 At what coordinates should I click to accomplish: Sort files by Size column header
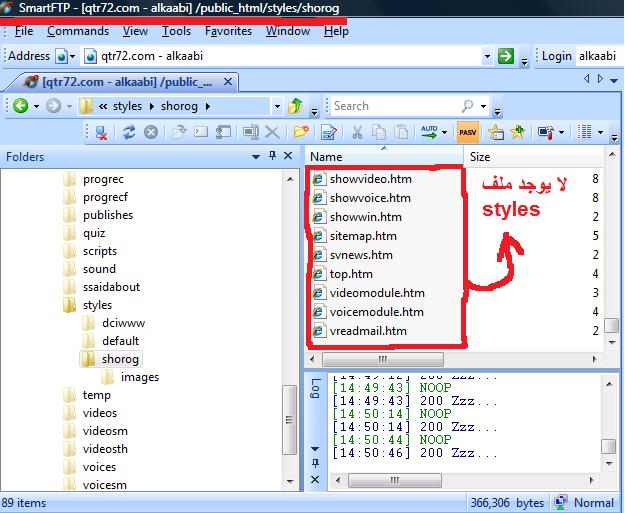[x=480, y=157]
